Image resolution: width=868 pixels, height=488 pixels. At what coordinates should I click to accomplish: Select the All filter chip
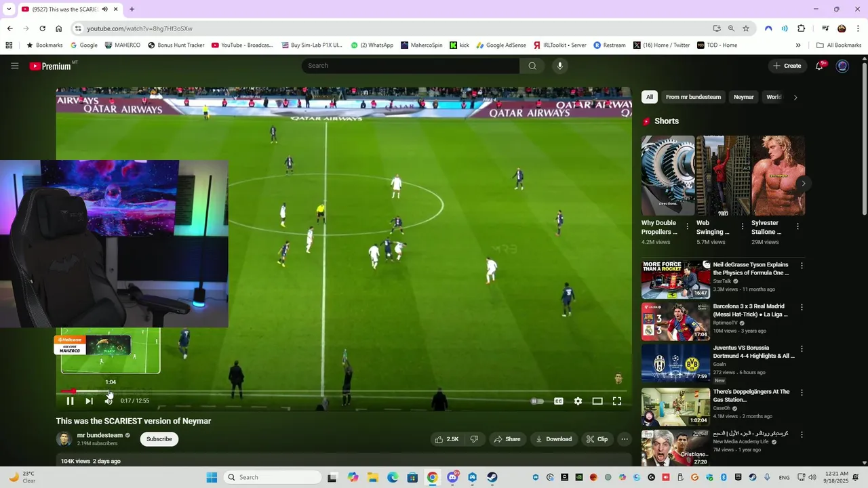click(x=650, y=97)
